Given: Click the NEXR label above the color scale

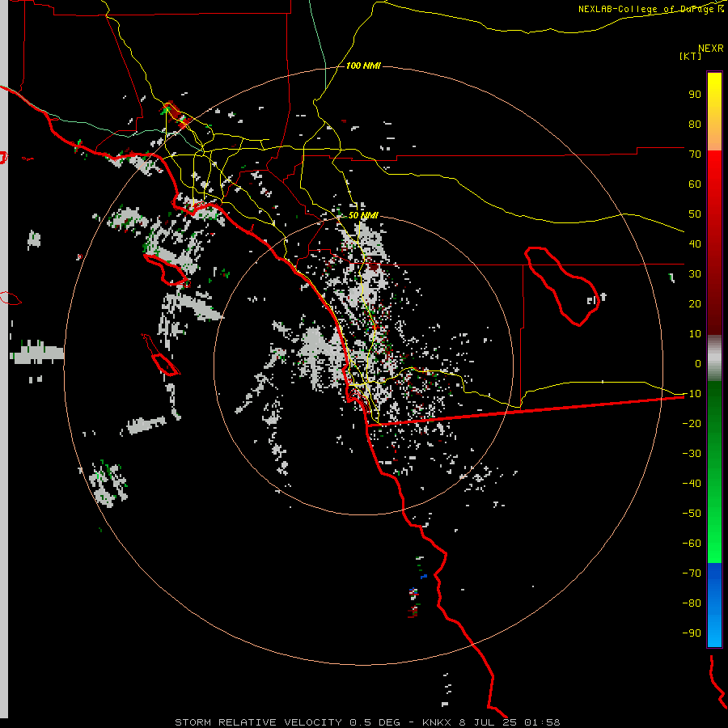Looking at the screenshot, I should point(711,49).
